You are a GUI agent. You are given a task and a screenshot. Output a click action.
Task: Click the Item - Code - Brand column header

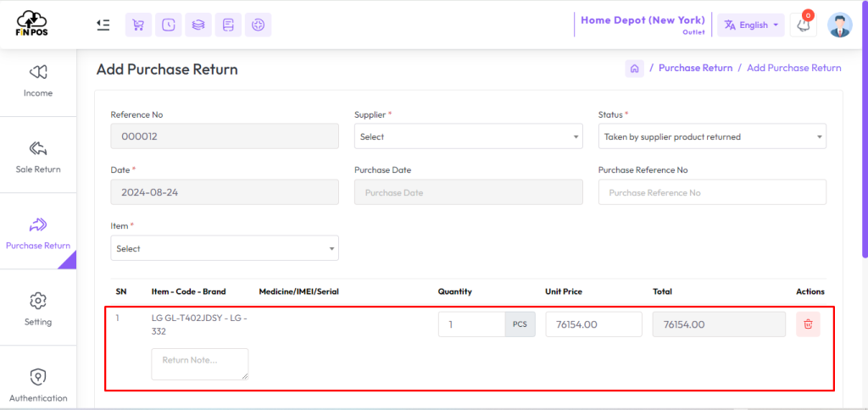pyautogui.click(x=189, y=291)
